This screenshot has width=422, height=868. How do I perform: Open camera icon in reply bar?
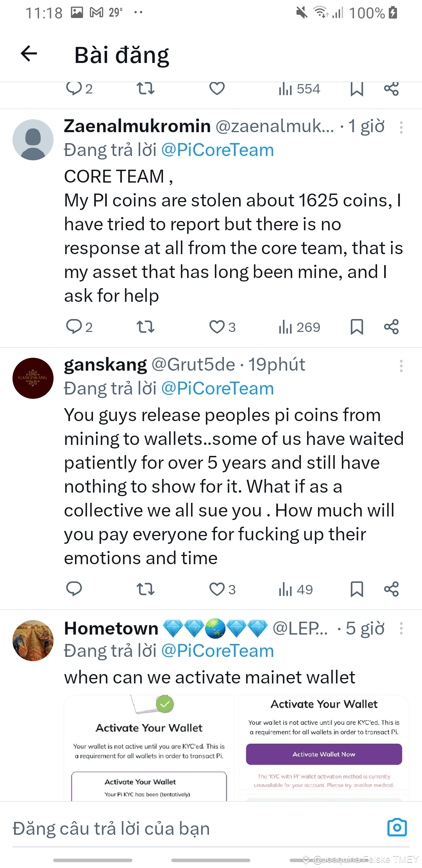coord(397,828)
